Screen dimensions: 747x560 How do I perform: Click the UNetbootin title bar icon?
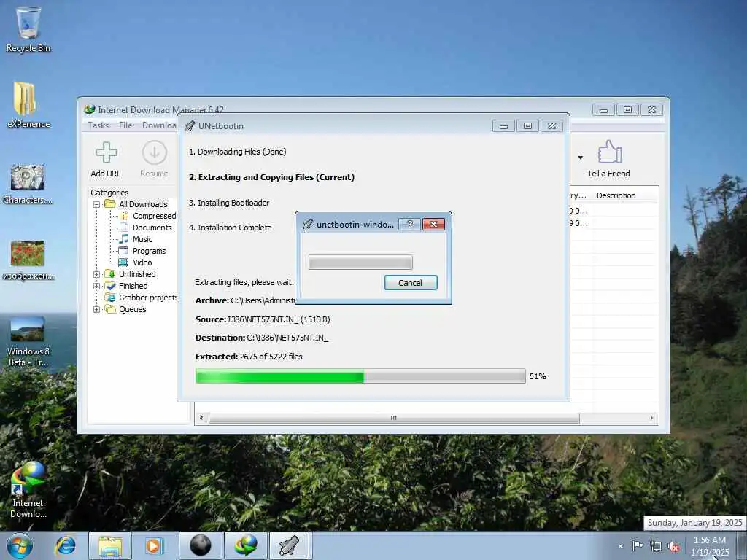point(190,125)
